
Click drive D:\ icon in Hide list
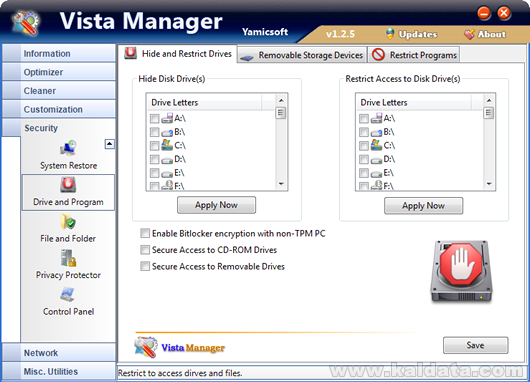(167, 160)
